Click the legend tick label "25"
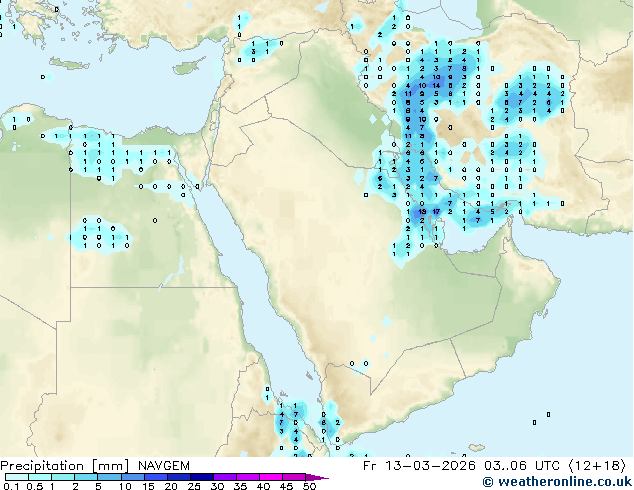 coord(194,486)
